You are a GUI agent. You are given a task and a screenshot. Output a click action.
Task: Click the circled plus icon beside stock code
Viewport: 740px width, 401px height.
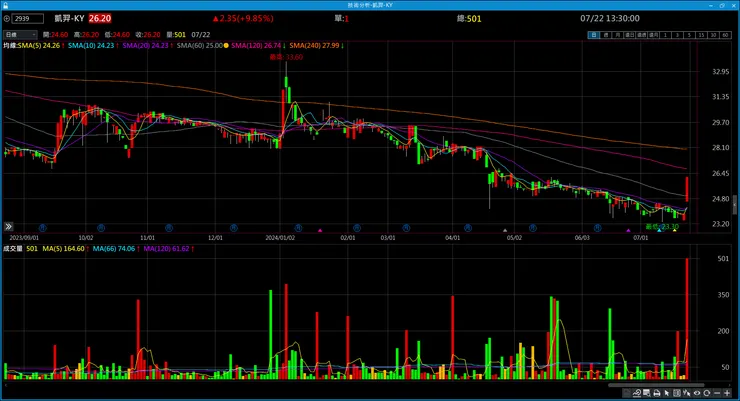click(x=7, y=19)
